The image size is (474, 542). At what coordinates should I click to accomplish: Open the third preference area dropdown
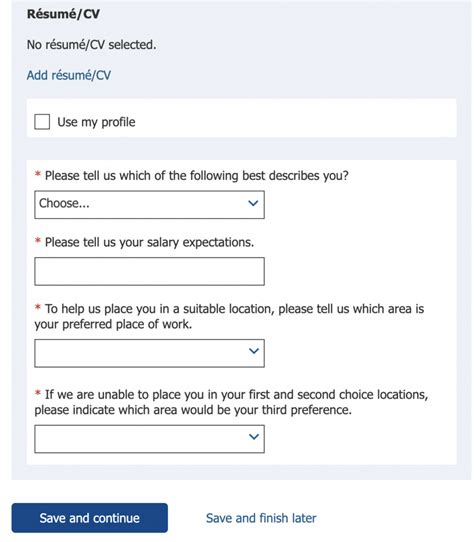point(149,439)
